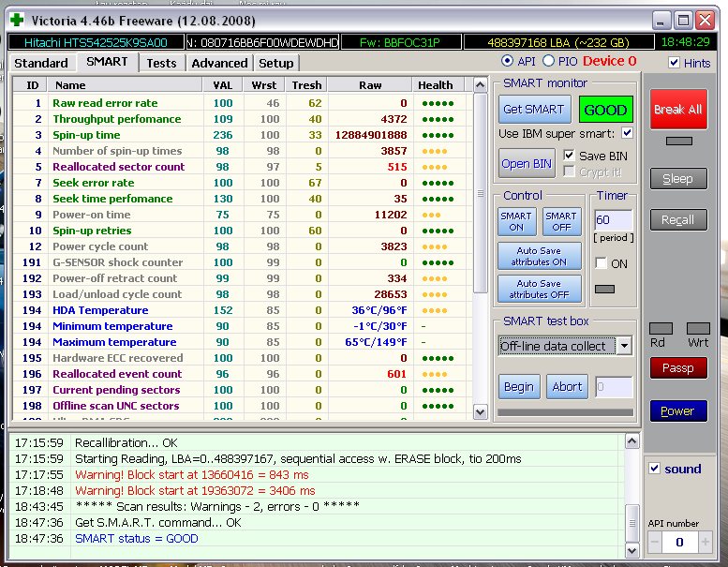
Task: Open the SMART test type dropdown
Action: 624,346
